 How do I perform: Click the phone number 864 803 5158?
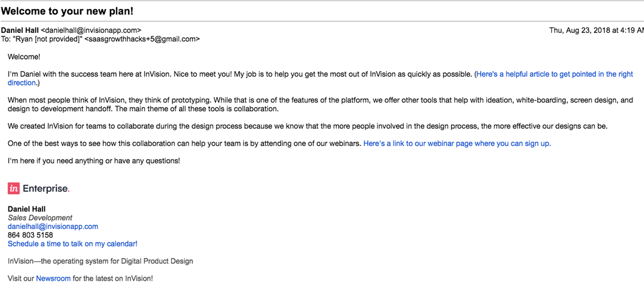(30, 235)
